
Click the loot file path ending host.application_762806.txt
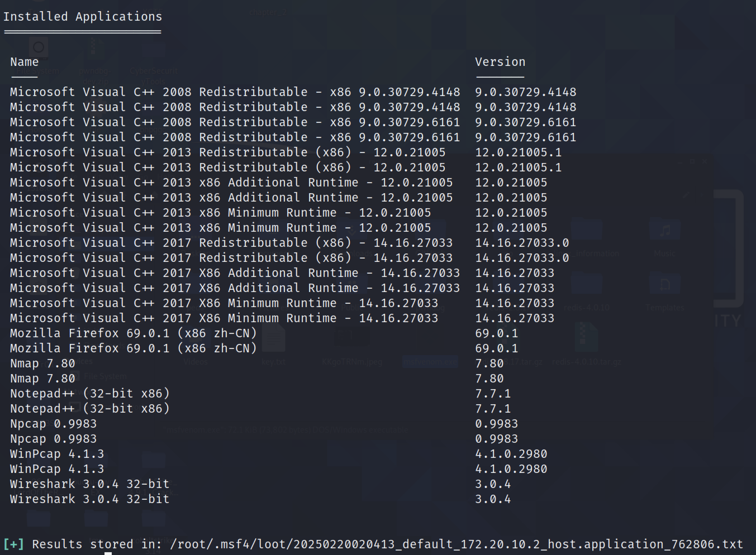456,544
